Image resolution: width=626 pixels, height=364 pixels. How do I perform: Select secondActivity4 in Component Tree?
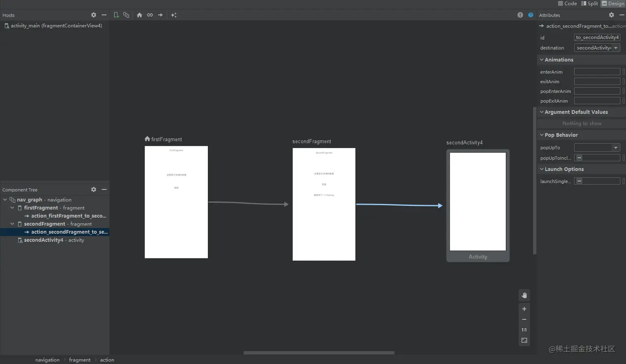(51, 240)
